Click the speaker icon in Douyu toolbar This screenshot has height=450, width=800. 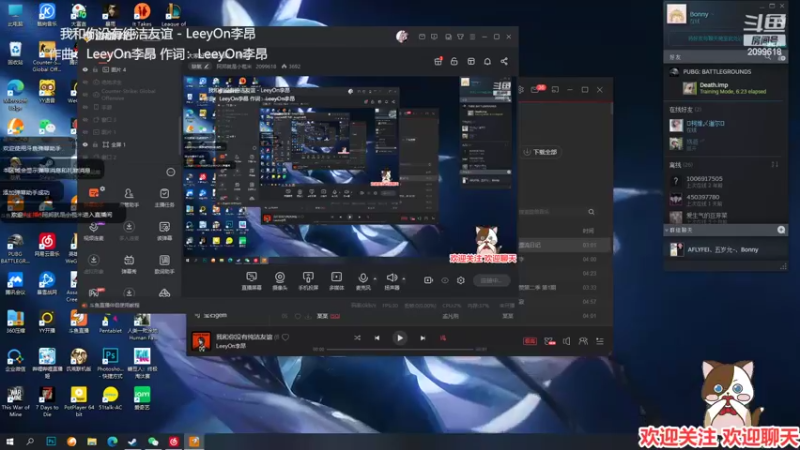click(x=391, y=280)
